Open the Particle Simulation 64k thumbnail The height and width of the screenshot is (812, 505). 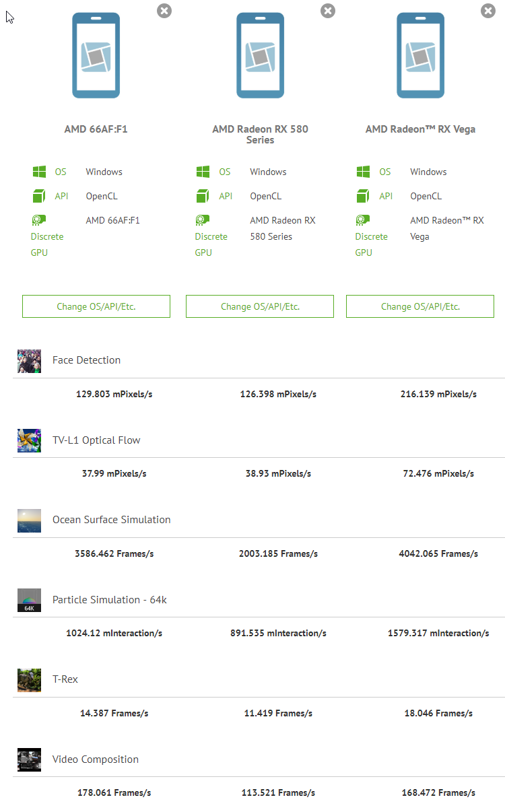pyautogui.click(x=29, y=600)
